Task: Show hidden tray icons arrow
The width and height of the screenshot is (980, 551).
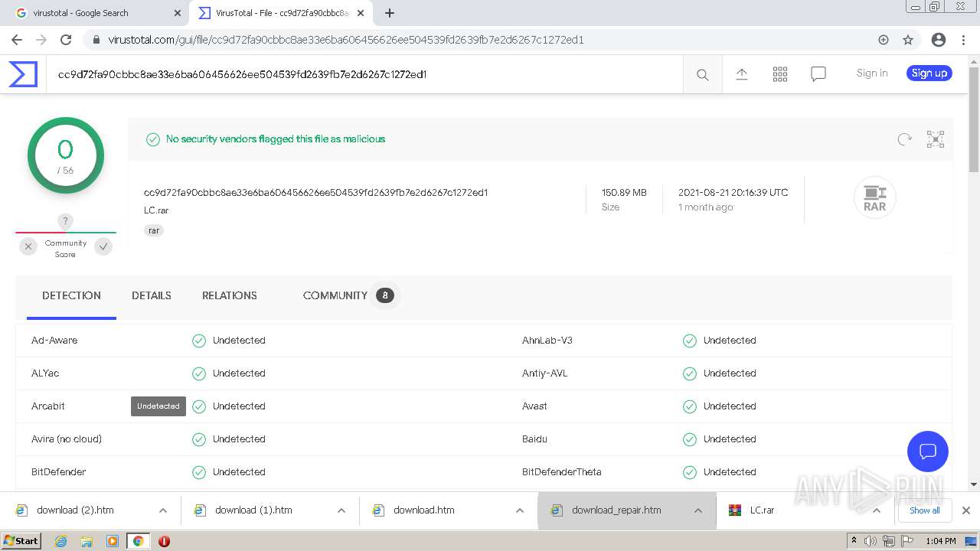Action: pos(854,541)
